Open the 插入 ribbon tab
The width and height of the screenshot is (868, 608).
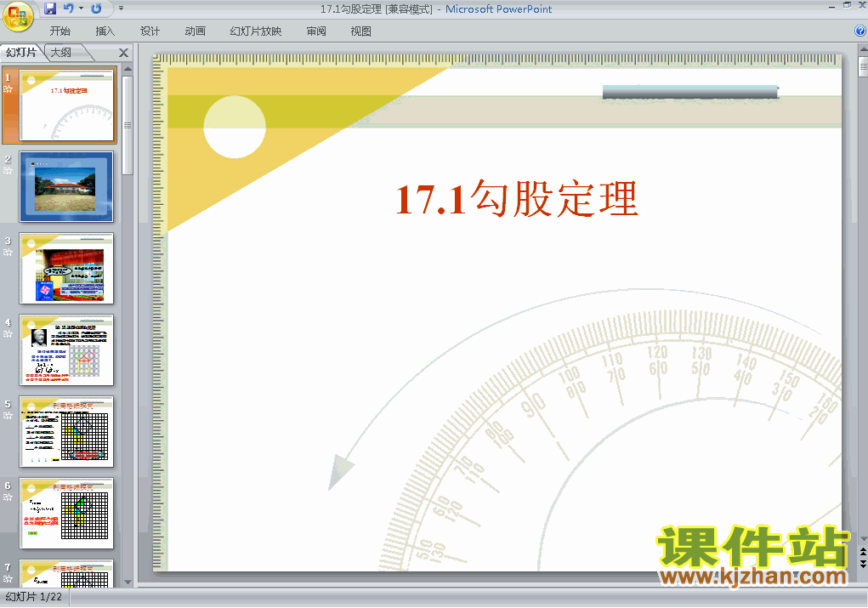point(105,31)
